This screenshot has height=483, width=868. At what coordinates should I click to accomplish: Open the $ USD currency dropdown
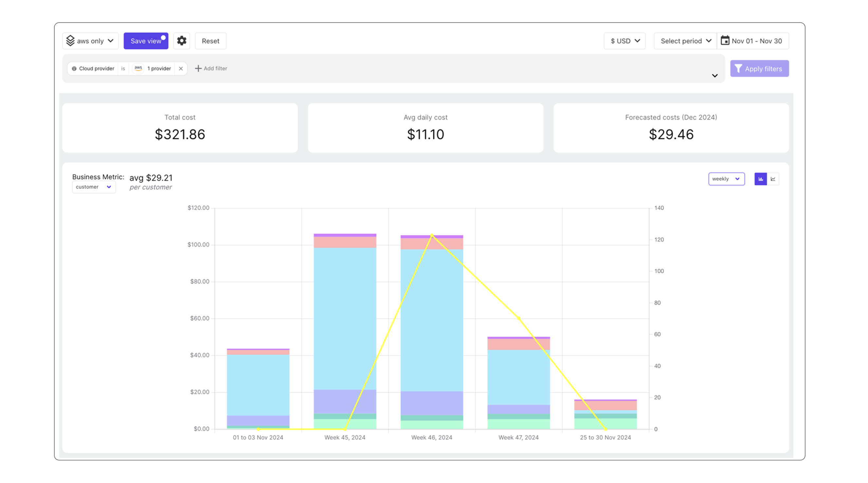624,41
